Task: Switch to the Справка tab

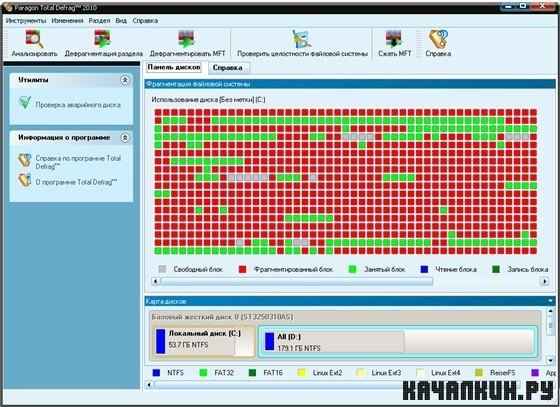Action: click(228, 67)
